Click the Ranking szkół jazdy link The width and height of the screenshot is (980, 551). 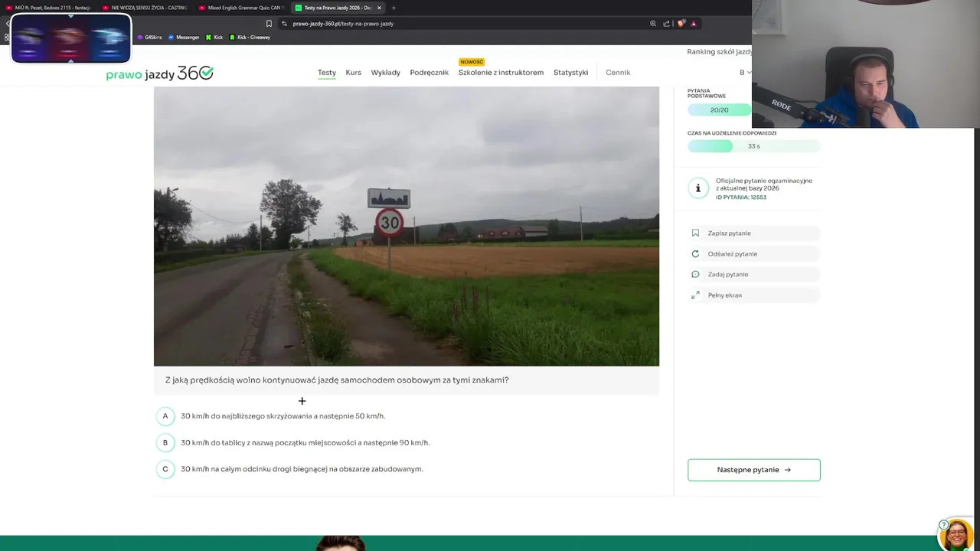[719, 51]
